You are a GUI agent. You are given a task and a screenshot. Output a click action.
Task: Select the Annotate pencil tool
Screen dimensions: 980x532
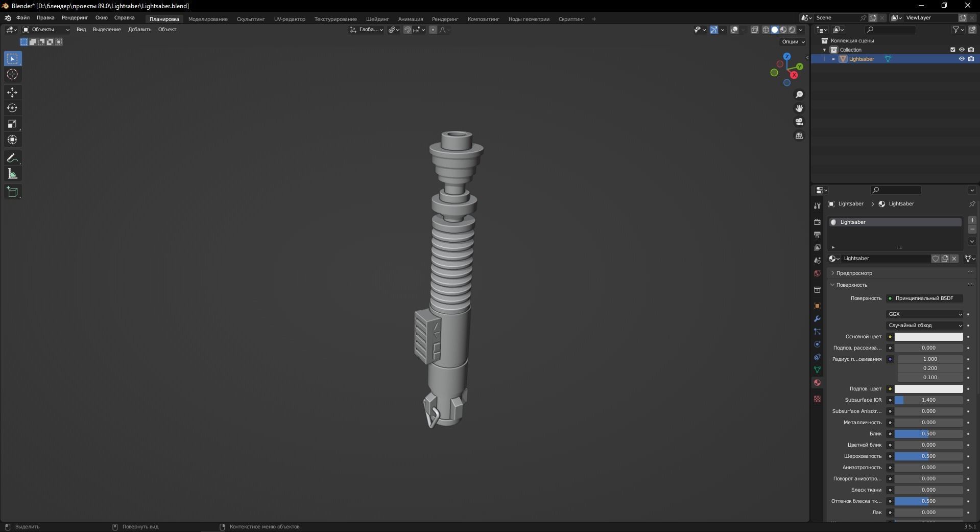tap(12, 158)
